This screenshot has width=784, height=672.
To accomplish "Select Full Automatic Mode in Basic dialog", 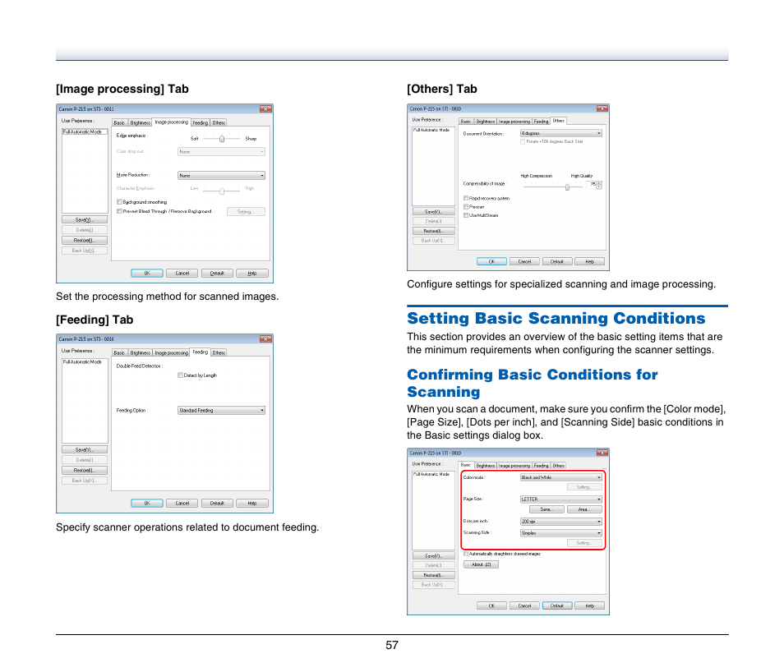I will (x=431, y=474).
